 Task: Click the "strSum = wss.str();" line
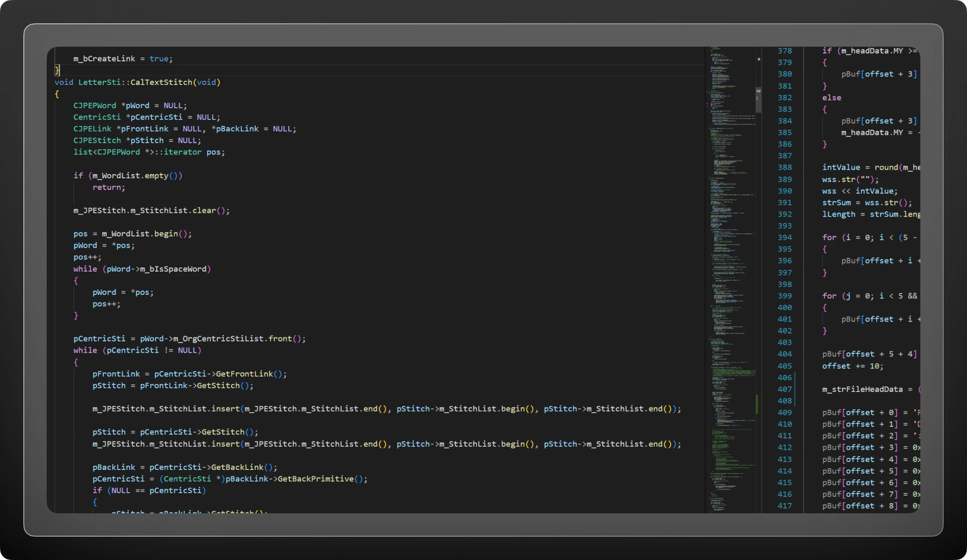(867, 203)
